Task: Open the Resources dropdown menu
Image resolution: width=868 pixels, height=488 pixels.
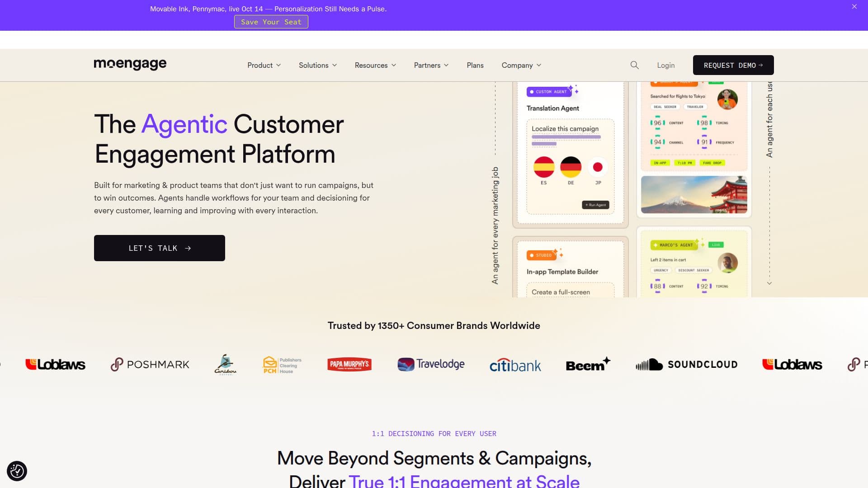Action: (x=375, y=65)
